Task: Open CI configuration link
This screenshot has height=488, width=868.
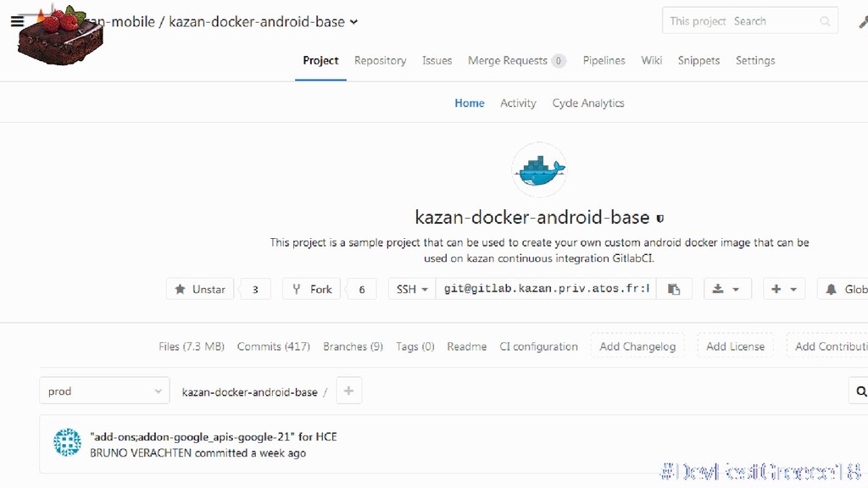Action: pyautogui.click(x=538, y=347)
